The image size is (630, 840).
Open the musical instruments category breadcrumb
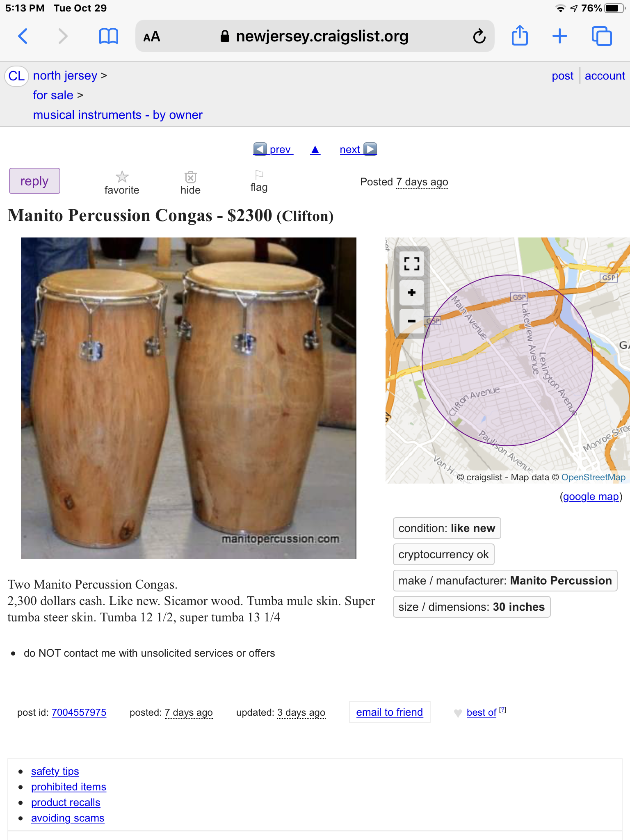click(118, 115)
